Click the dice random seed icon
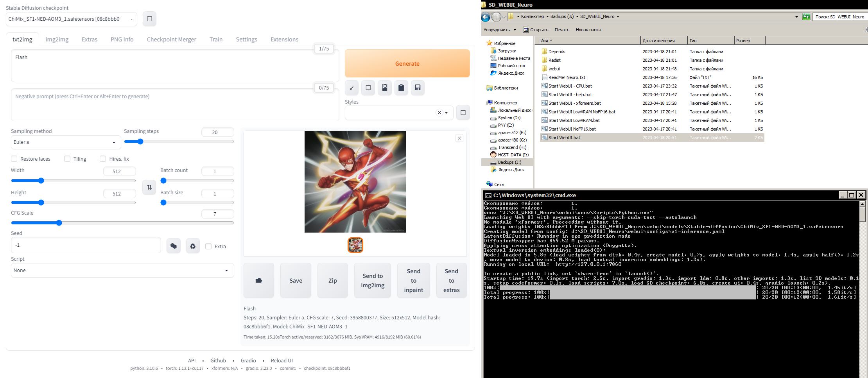Screen dimensions: 868x378 click(x=174, y=246)
